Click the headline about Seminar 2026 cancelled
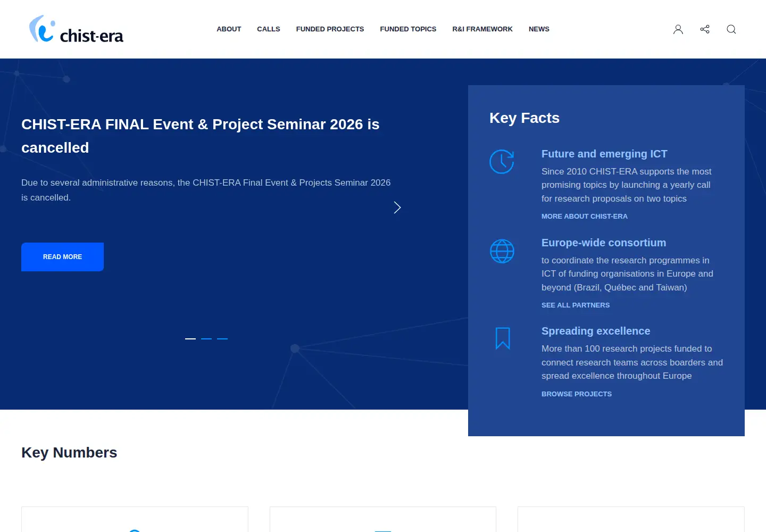766x532 pixels. click(201, 136)
